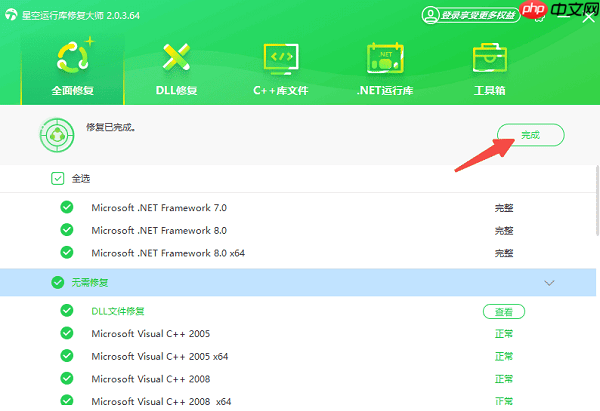This screenshot has width=600, height=411.
Task: Select the Microsoft Visual C++ 2008 text
Action: click(151, 379)
